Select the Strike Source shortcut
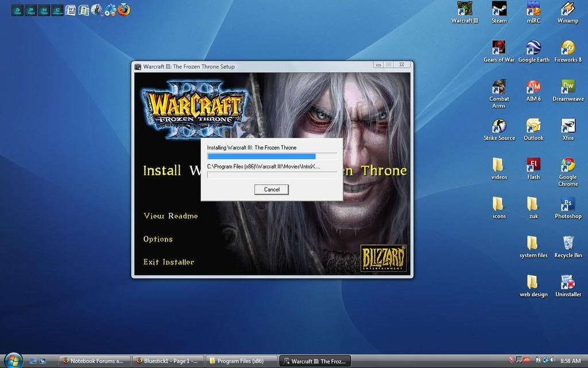The height and width of the screenshot is (368, 588). click(499, 129)
